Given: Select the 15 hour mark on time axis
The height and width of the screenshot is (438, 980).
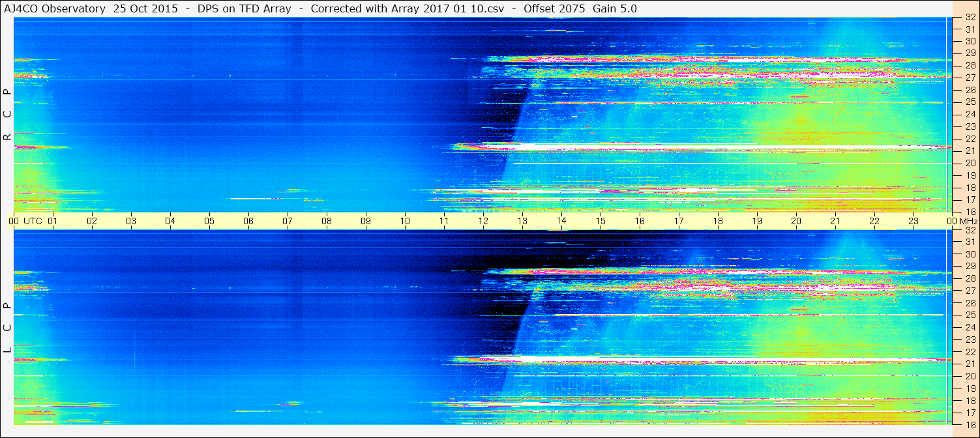Looking at the screenshot, I should point(601,221).
